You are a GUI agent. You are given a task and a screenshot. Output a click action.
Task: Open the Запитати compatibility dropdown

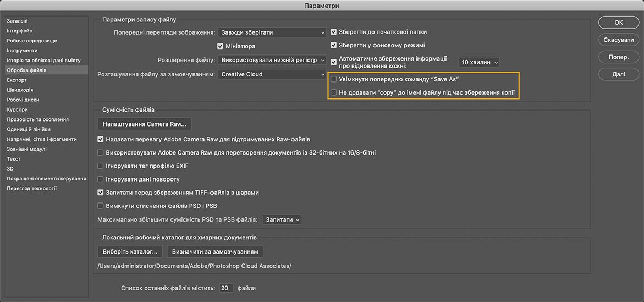point(283,219)
